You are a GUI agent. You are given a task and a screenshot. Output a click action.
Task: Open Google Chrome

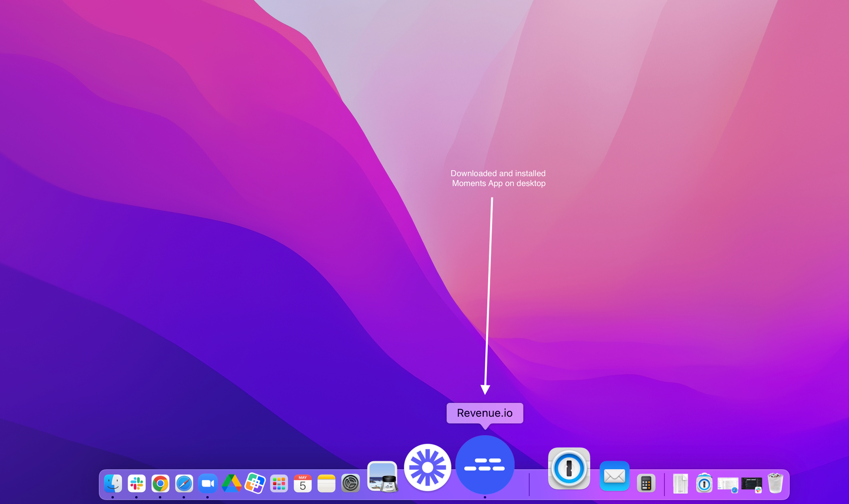(x=160, y=484)
